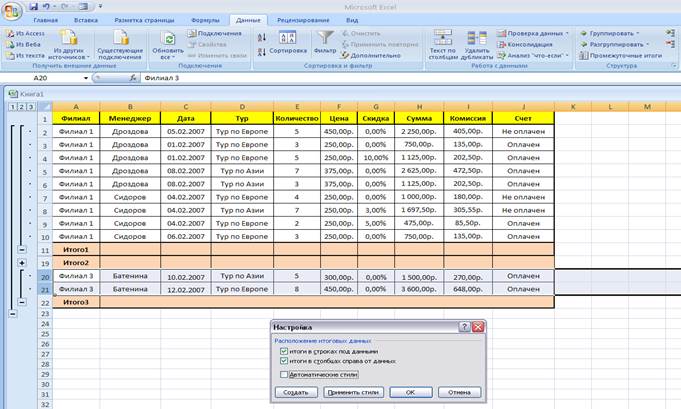Image resolution: width=681 pixels, height=409 pixels.
Task: Select cell 'Итого1'
Action: pos(76,250)
